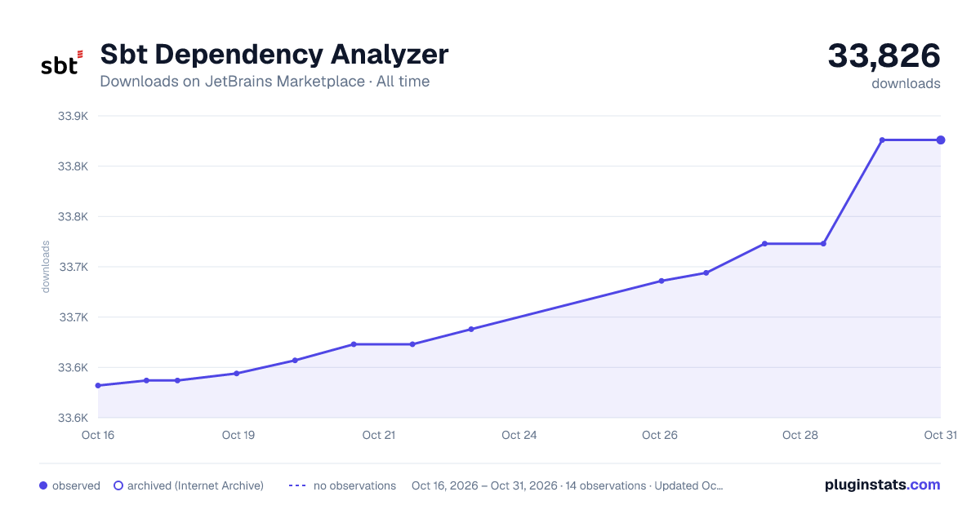Click the vertical downloads axis title
980x514 pixels.
pyautogui.click(x=46, y=266)
